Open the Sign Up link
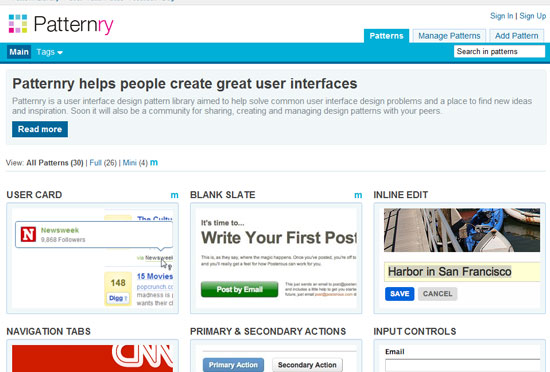 (532, 16)
